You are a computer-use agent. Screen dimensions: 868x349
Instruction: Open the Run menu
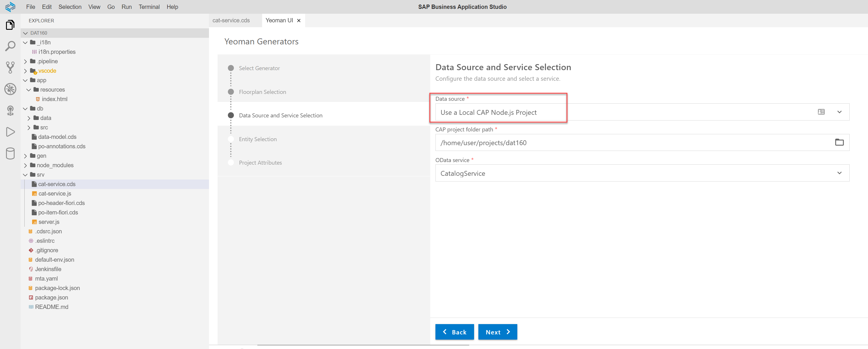pos(127,7)
